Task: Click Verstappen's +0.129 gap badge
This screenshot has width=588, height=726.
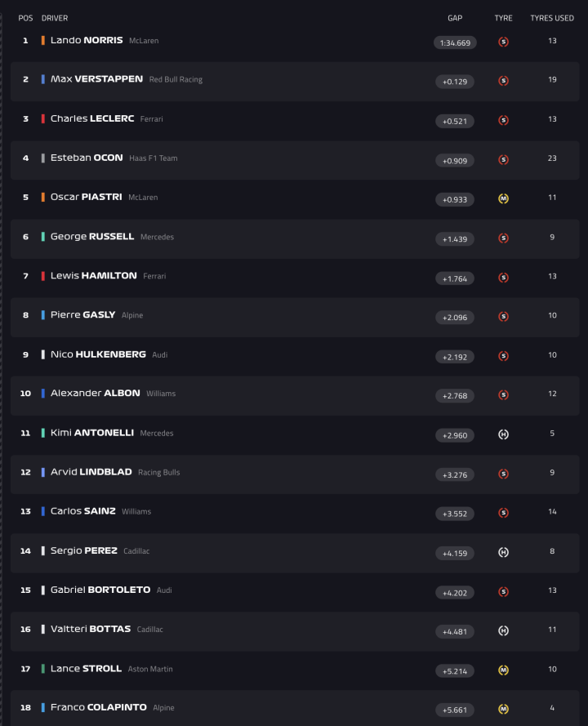Action: 455,82
